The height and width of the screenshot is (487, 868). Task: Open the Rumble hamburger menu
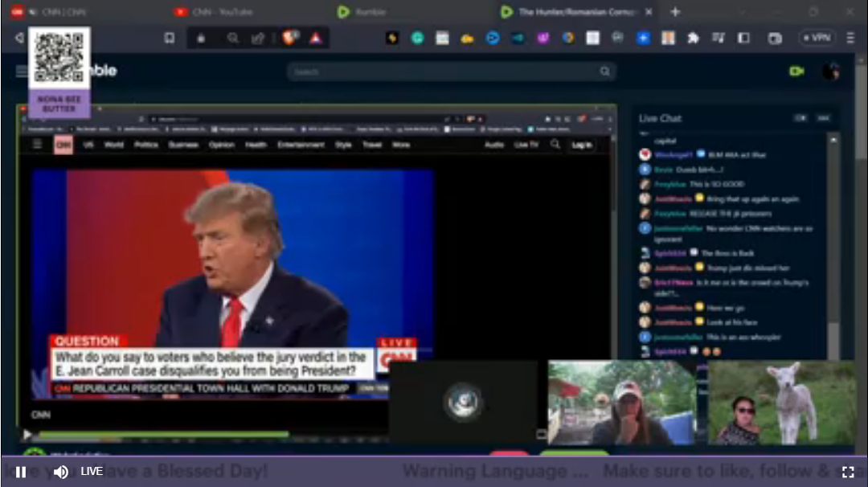pyautogui.click(x=22, y=71)
